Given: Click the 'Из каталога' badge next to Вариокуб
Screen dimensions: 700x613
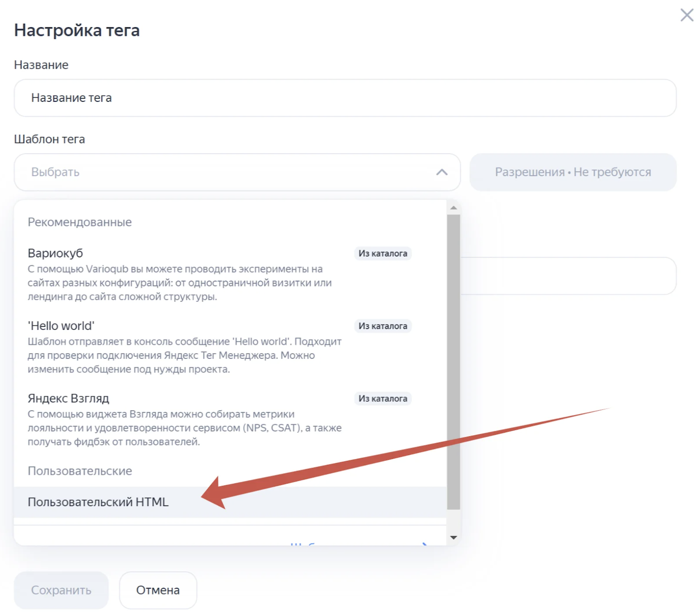Looking at the screenshot, I should [x=383, y=253].
